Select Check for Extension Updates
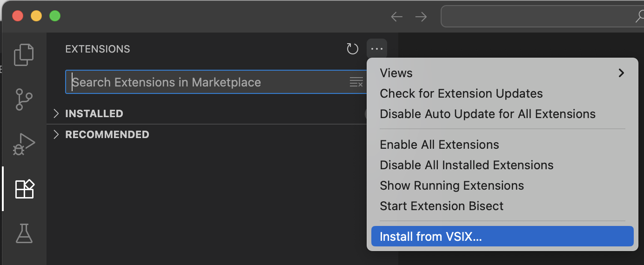The width and height of the screenshot is (644, 265). click(461, 93)
